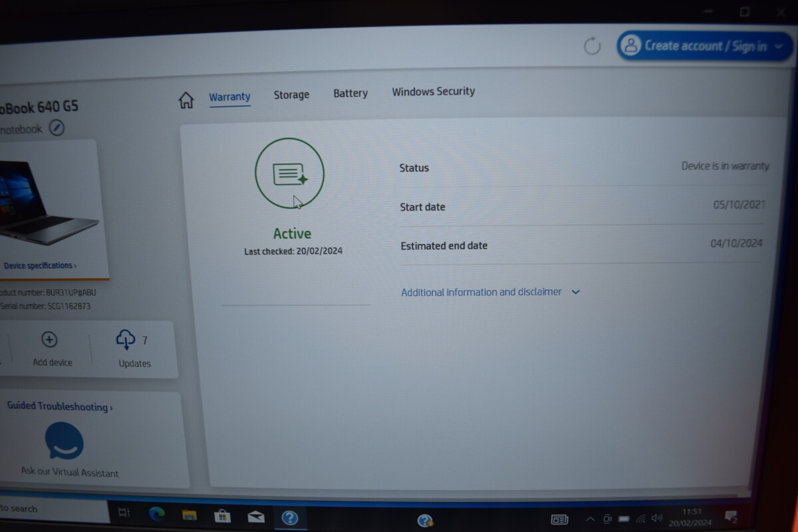The width and height of the screenshot is (798, 532).
Task: Click the news widget icon on taskbar
Action: click(x=560, y=519)
